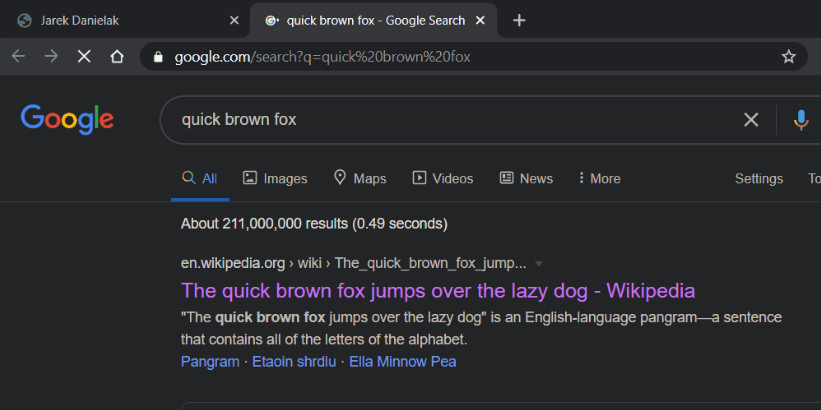Click the Images tab picture icon

(250, 178)
